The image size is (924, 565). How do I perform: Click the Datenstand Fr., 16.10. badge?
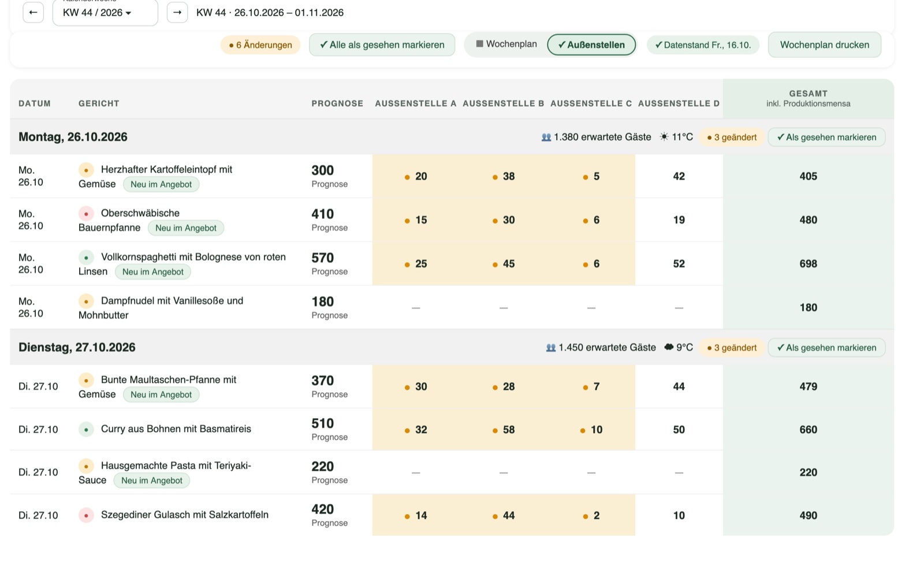tap(703, 45)
